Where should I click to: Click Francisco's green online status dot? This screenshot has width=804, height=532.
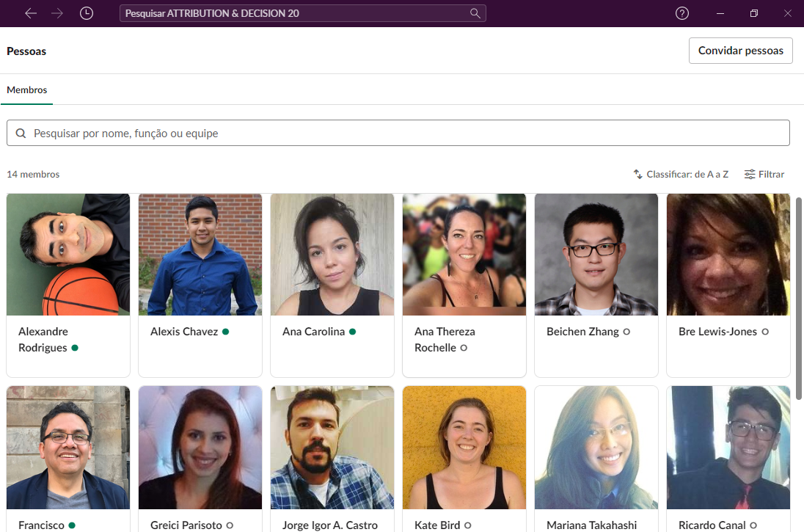pyautogui.click(x=72, y=525)
